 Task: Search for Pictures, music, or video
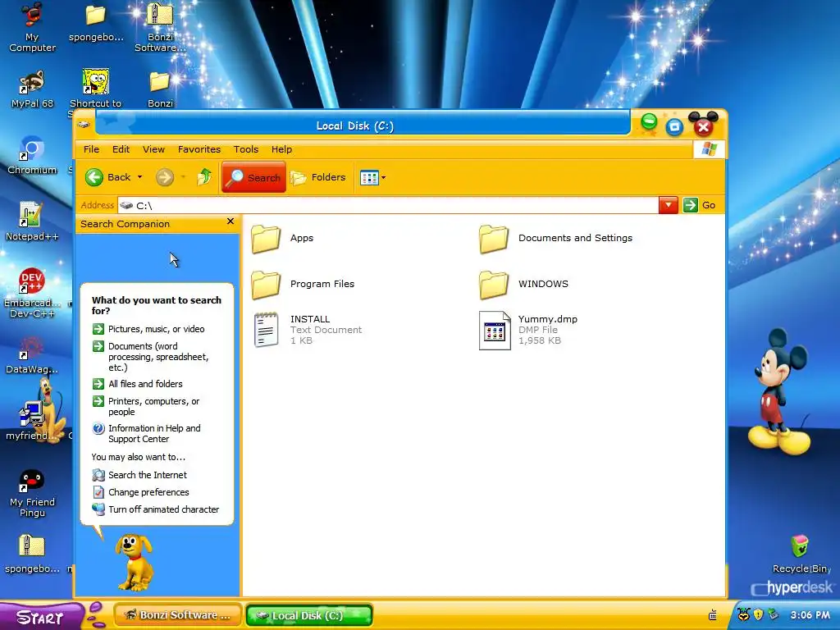click(x=148, y=329)
